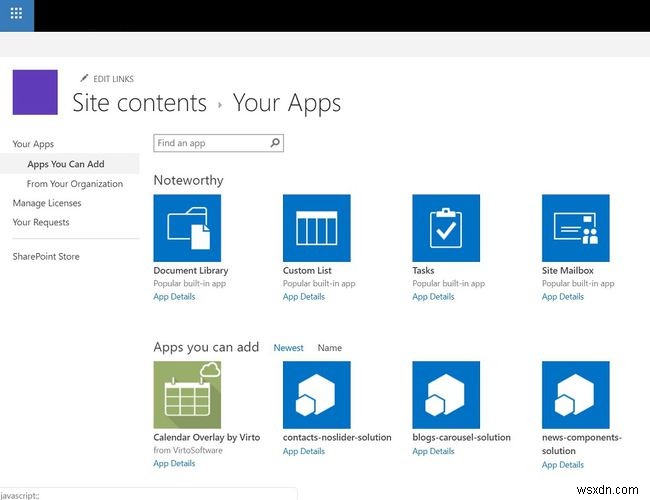Viewport: 650px width, 500px height.
Task: Open EDIT LINKS
Action: (114, 79)
